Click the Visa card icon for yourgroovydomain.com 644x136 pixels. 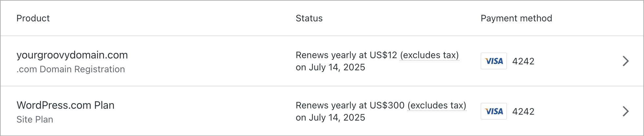[x=493, y=61]
